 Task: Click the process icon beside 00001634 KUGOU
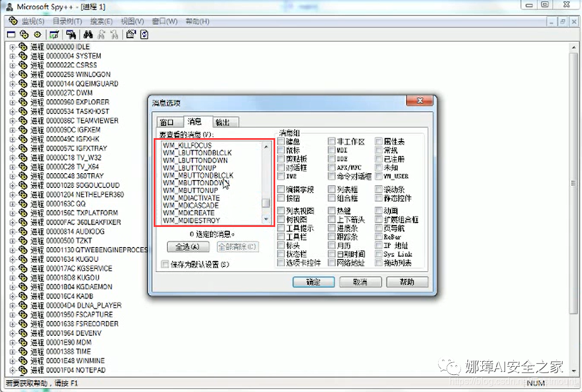pos(23,259)
